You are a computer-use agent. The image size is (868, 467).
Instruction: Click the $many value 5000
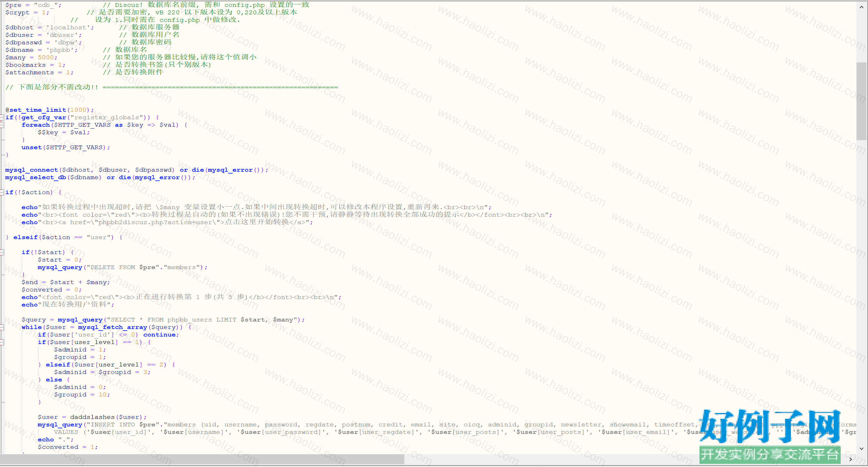46,57
